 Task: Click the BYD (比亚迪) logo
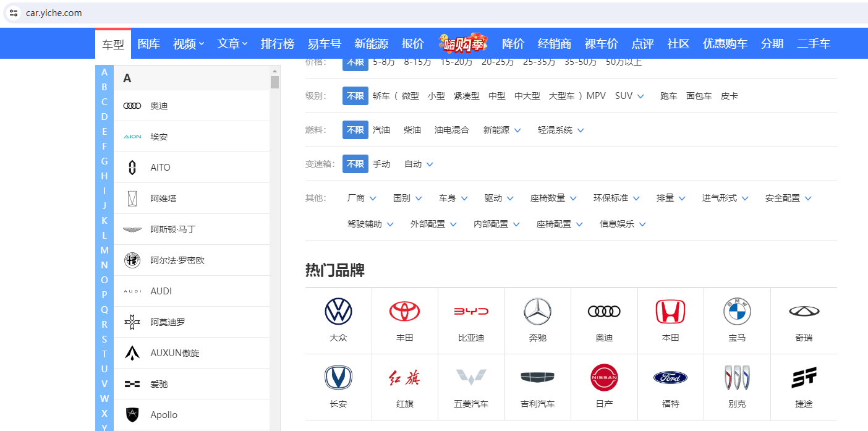tap(471, 311)
